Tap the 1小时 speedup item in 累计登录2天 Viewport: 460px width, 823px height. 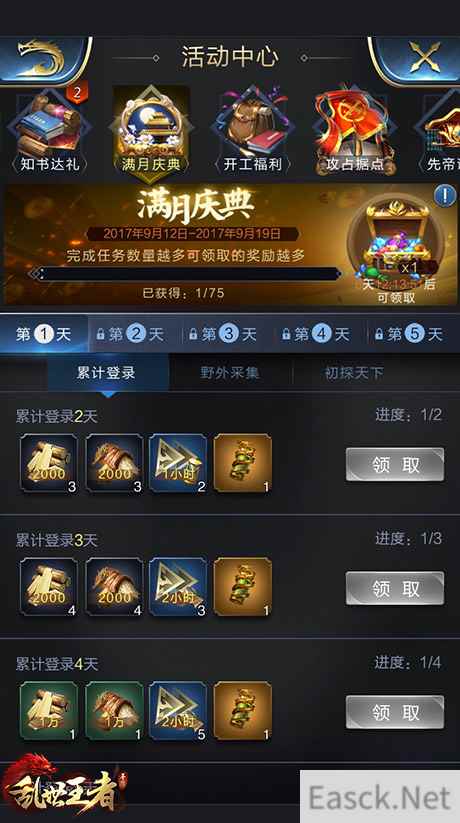point(178,463)
